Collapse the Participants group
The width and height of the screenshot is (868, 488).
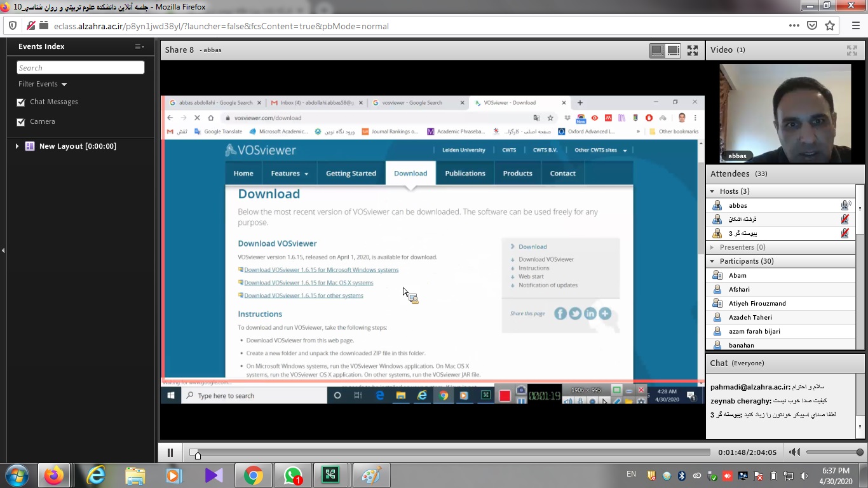point(712,261)
